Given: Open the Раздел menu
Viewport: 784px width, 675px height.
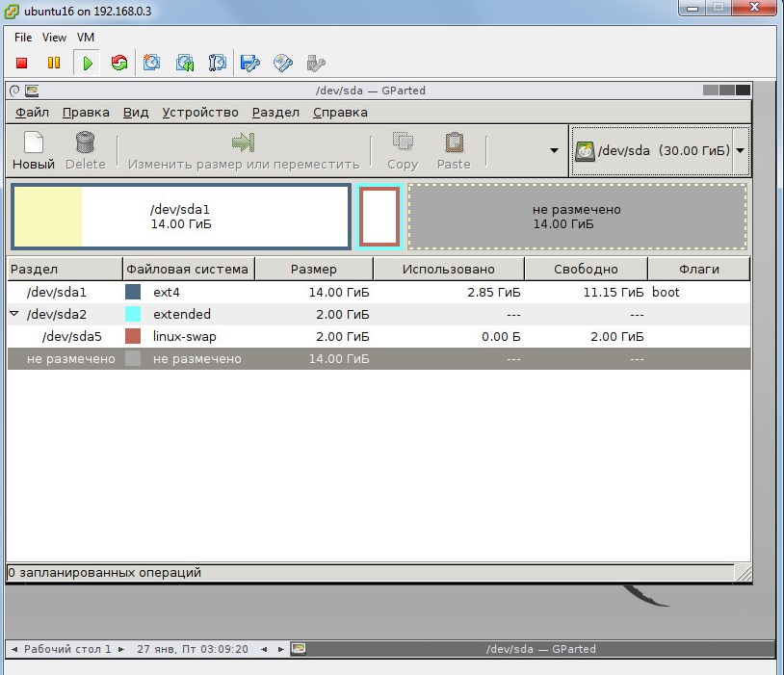Looking at the screenshot, I should [x=275, y=113].
